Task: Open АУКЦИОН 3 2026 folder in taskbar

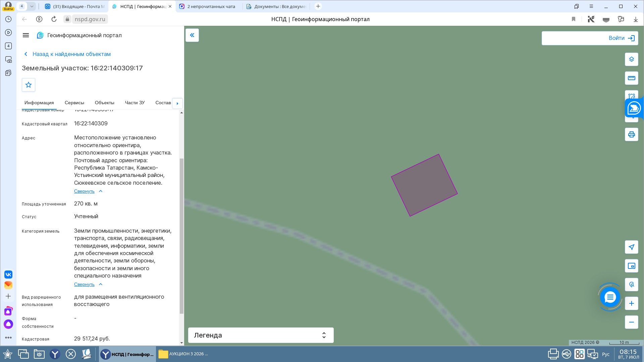Action: point(183,354)
